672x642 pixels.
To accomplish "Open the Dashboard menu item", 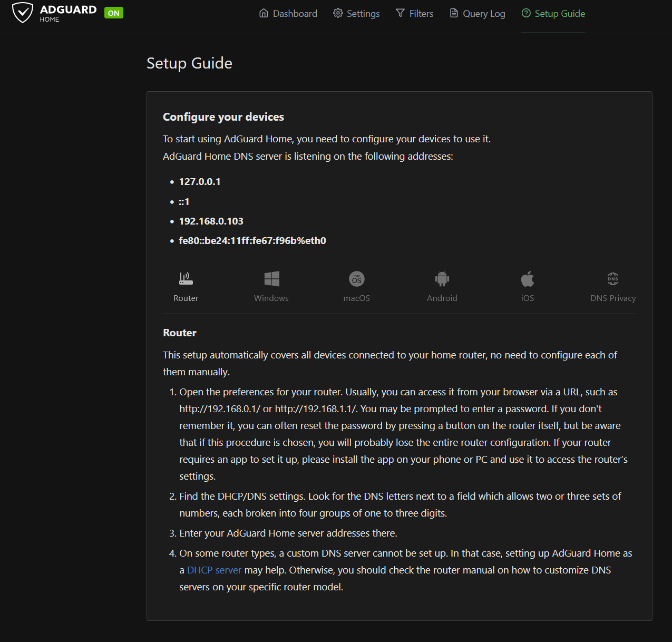I will pyautogui.click(x=288, y=14).
